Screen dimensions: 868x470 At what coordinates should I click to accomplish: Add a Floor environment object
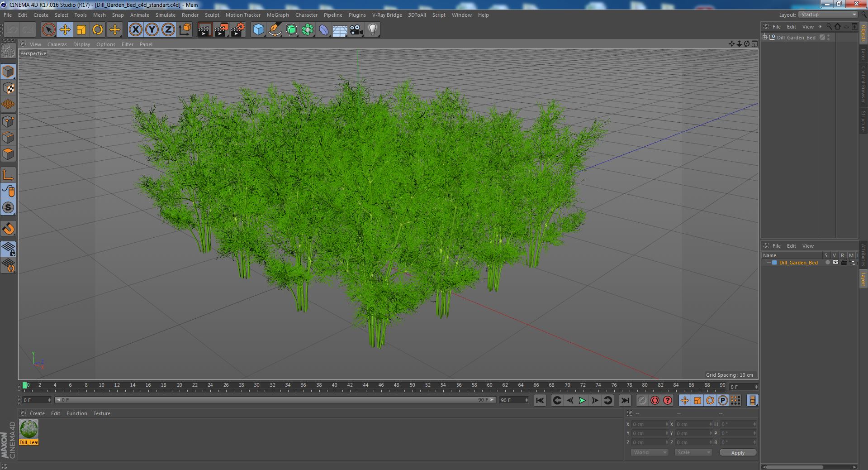(340, 30)
